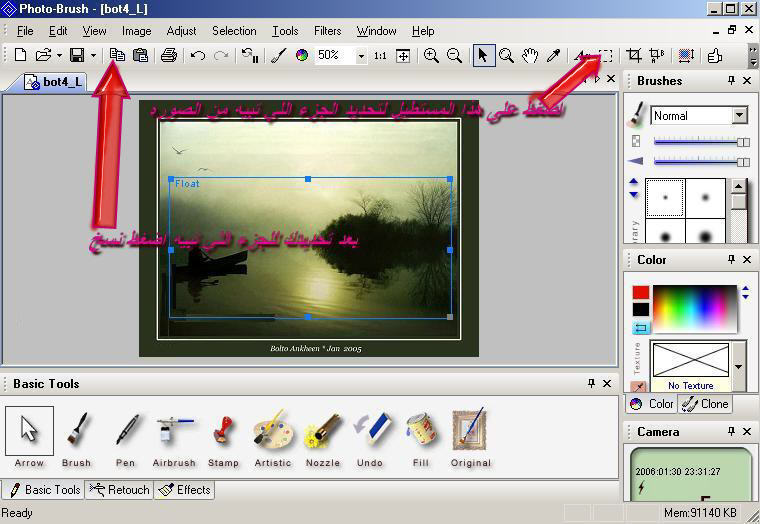
Task: Select the Crop tool in toolbar
Action: [x=633, y=56]
